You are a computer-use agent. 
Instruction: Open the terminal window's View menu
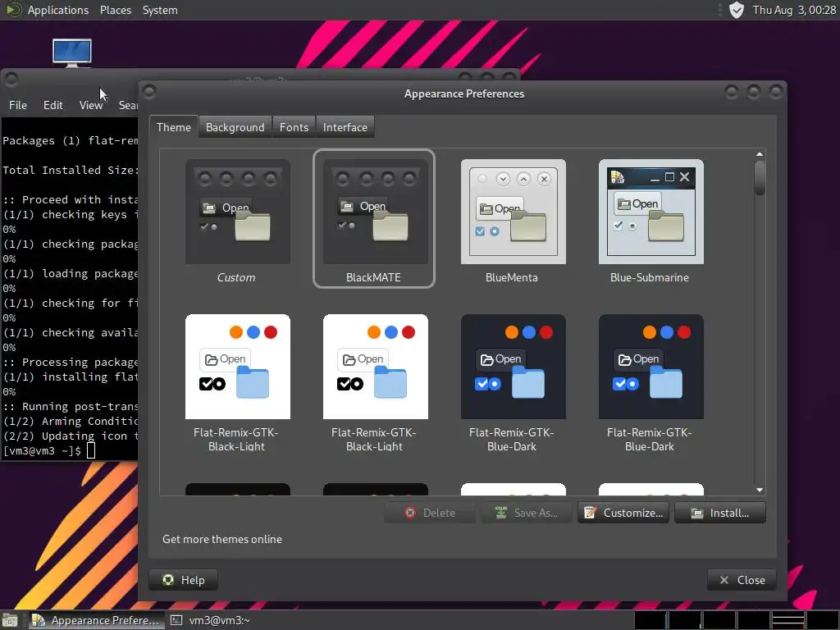(90, 105)
